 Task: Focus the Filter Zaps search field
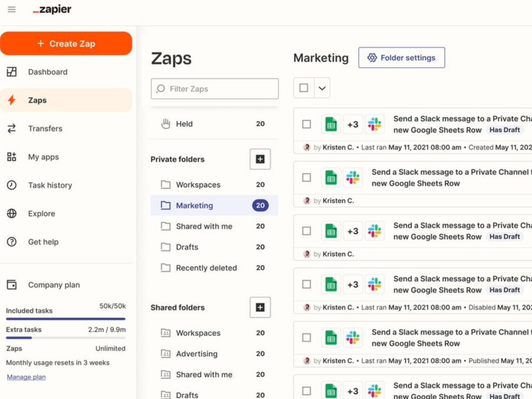tap(215, 89)
